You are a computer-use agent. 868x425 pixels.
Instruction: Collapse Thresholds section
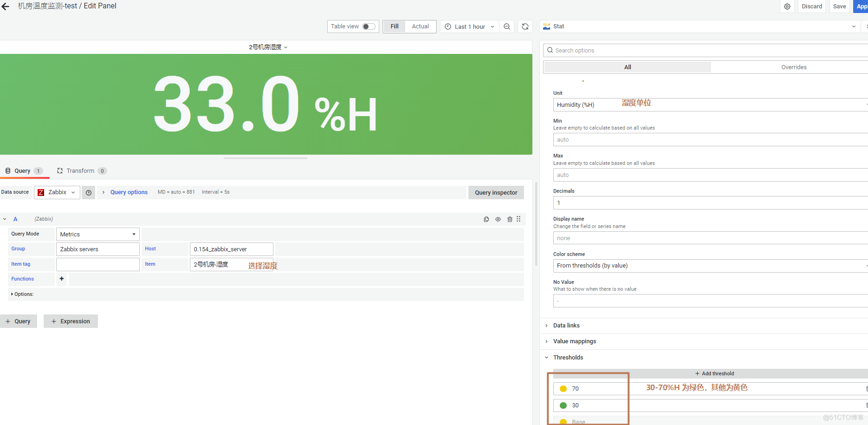pyautogui.click(x=568, y=358)
